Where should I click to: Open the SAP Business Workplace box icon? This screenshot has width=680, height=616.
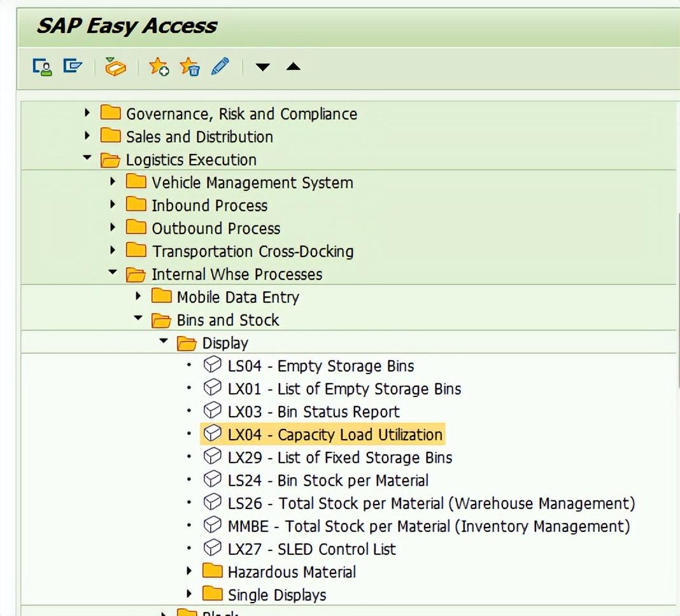pos(115,66)
